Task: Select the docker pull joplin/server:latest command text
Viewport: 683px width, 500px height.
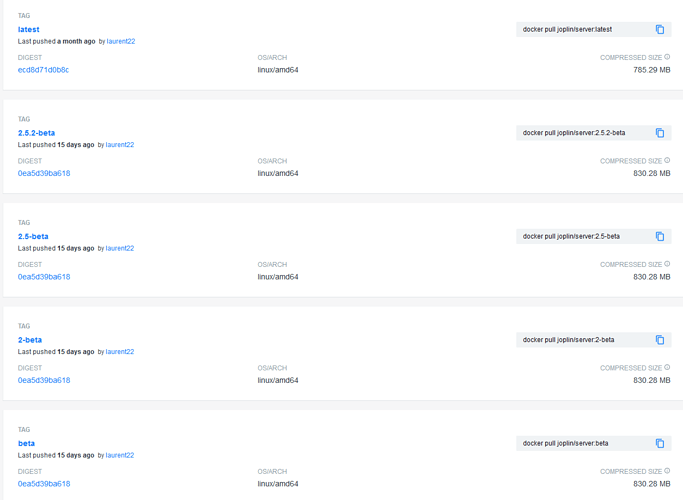Action: (567, 29)
